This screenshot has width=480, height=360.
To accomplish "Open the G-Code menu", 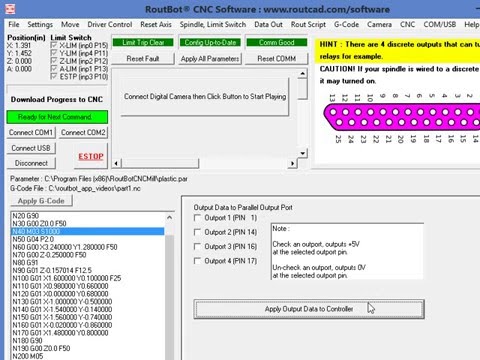I will (x=346, y=25).
